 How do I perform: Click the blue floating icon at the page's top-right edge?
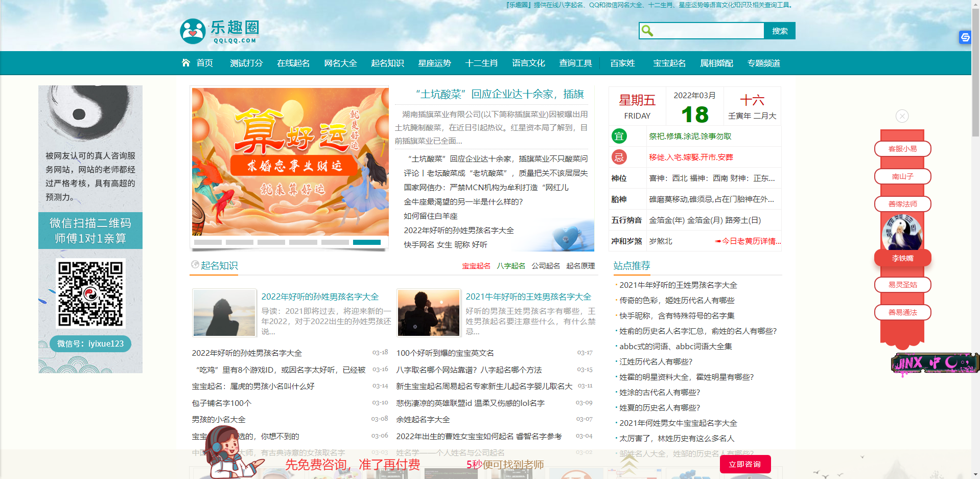point(965,37)
